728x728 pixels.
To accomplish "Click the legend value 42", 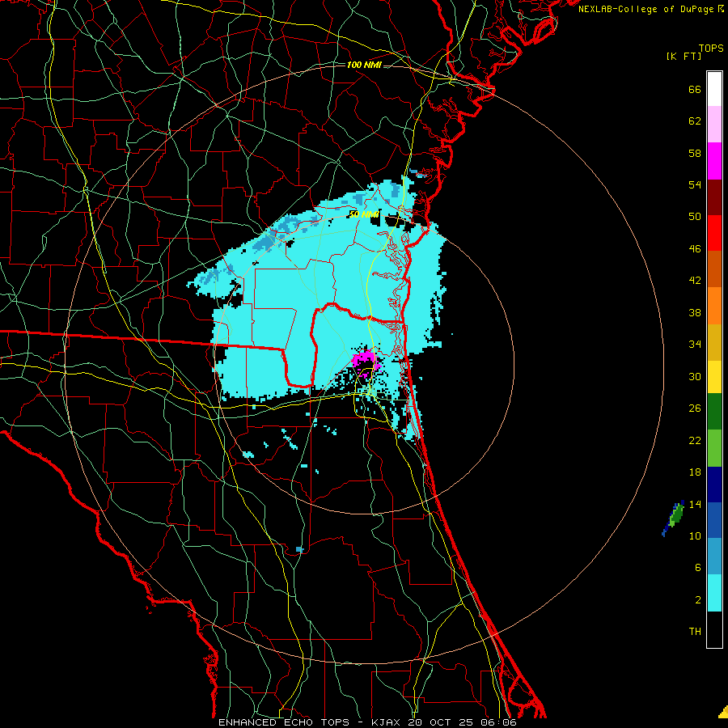I will [x=695, y=281].
